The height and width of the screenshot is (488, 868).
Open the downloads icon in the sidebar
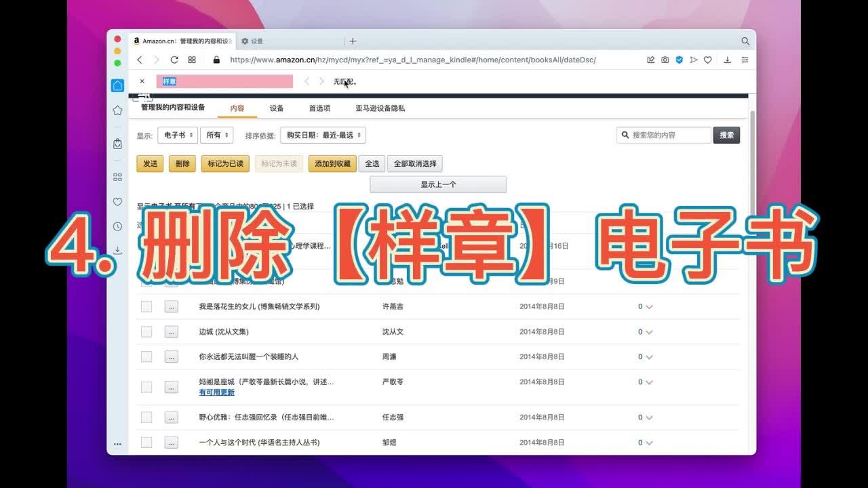pos(117,250)
